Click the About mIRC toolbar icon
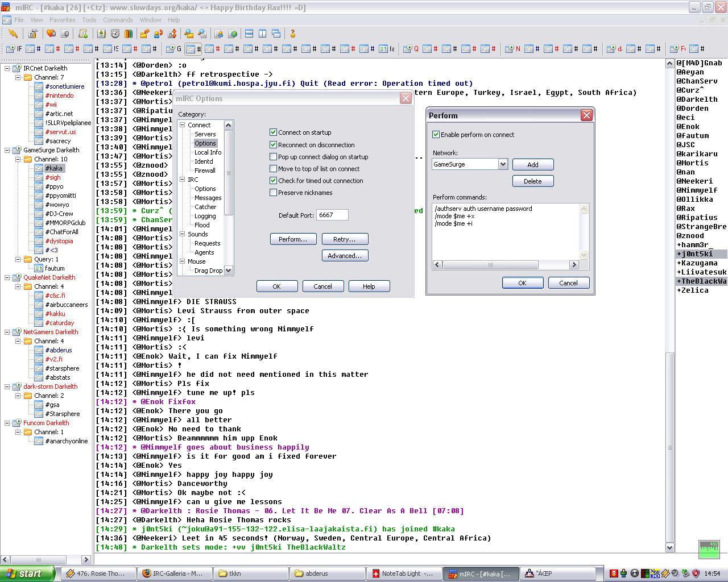 [x=293, y=34]
